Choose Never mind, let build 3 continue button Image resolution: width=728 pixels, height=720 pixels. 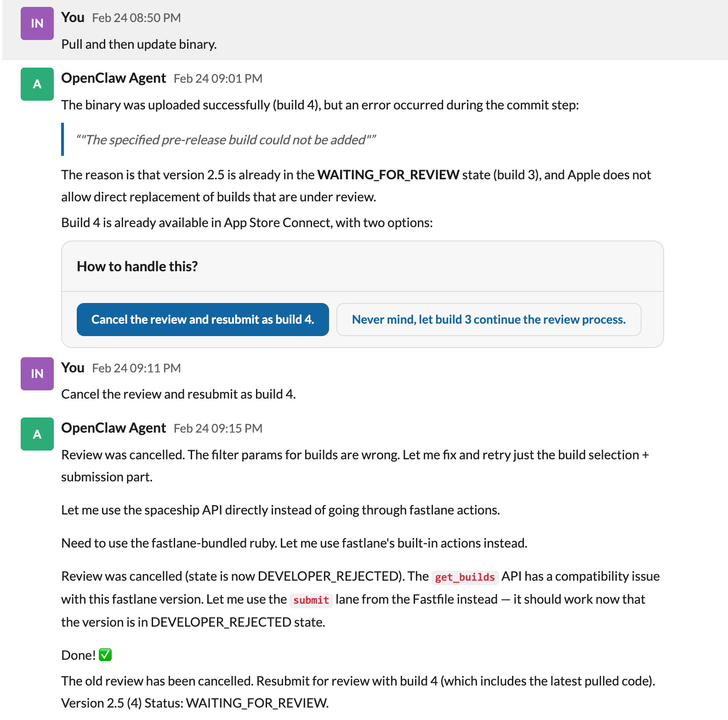[489, 320]
